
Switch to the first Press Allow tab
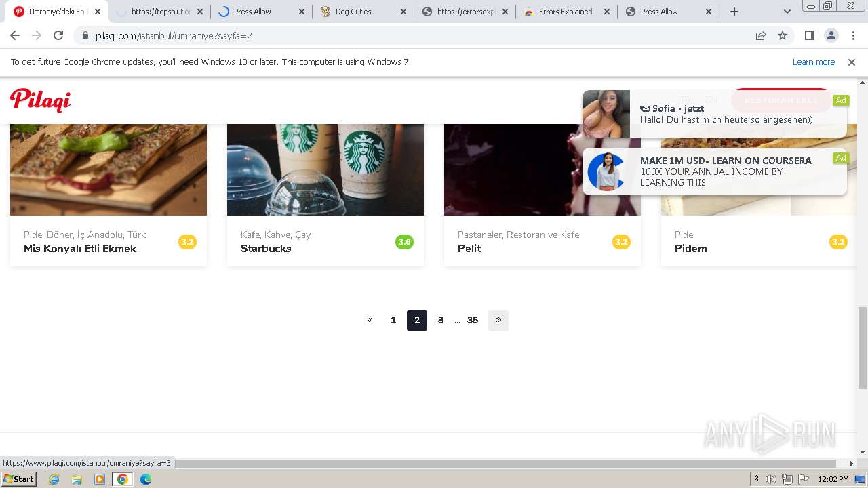pos(261,12)
